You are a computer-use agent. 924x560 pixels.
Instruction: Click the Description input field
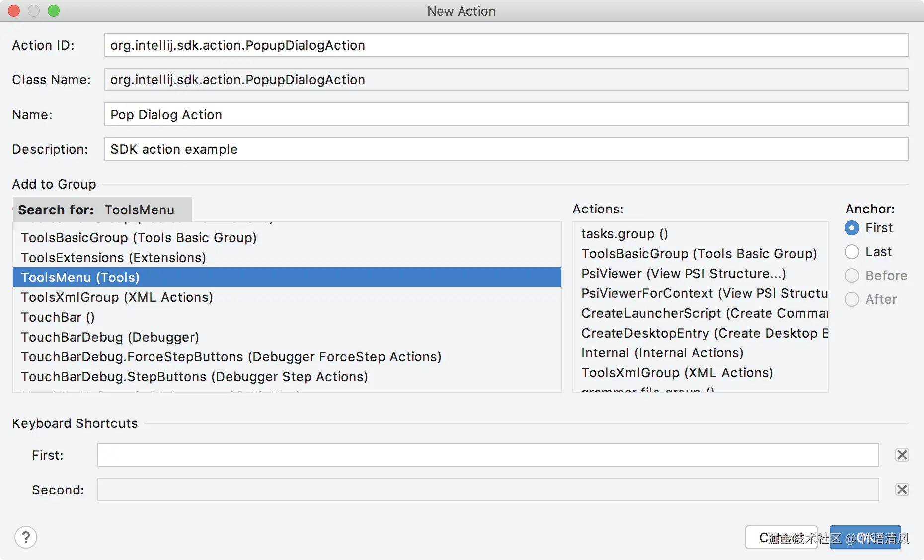tap(506, 149)
